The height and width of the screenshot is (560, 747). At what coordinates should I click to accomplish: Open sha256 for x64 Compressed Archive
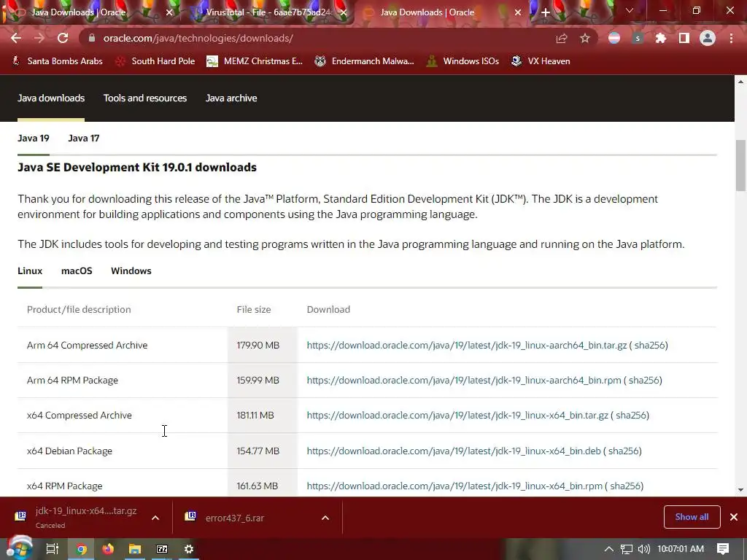pos(631,415)
